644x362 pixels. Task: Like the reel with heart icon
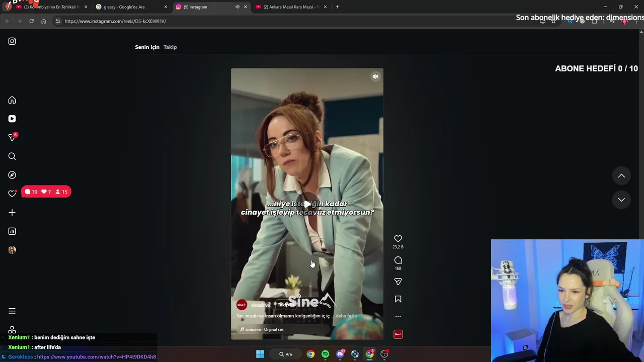point(398,239)
